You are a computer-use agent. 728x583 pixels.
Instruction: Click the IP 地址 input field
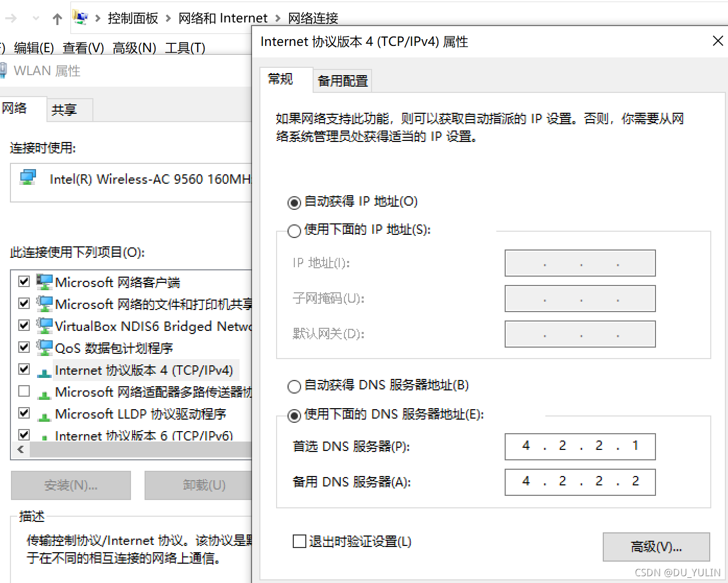point(580,263)
